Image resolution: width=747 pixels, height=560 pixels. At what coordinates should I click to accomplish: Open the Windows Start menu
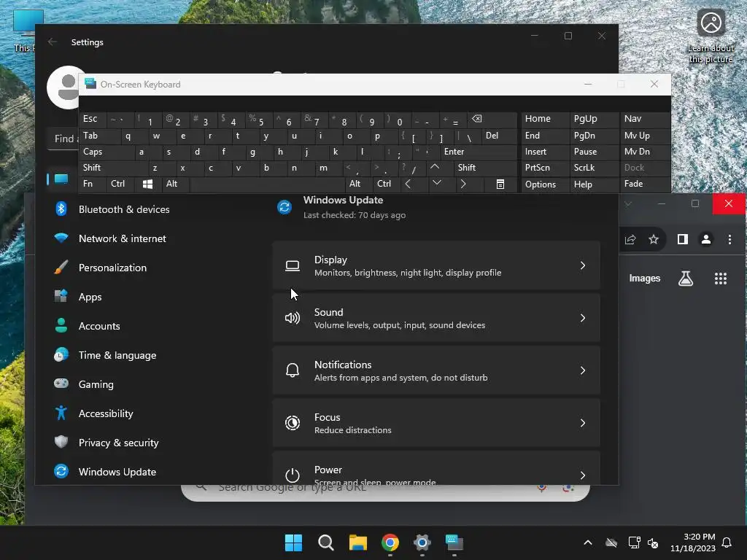(x=293, y=542)
